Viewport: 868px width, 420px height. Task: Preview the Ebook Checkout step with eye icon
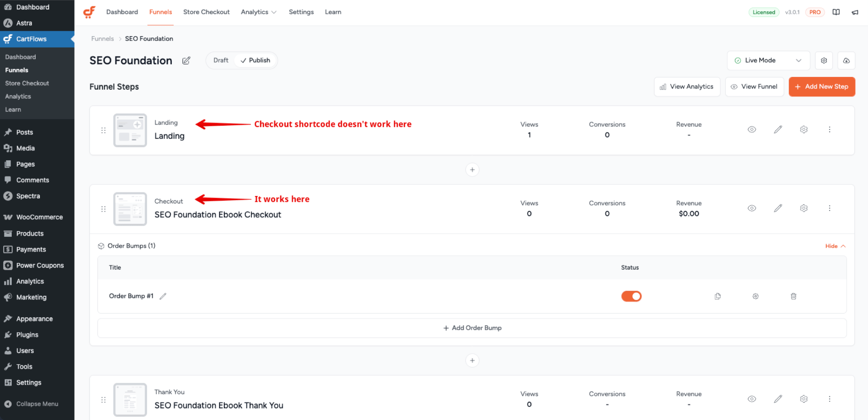752,208
